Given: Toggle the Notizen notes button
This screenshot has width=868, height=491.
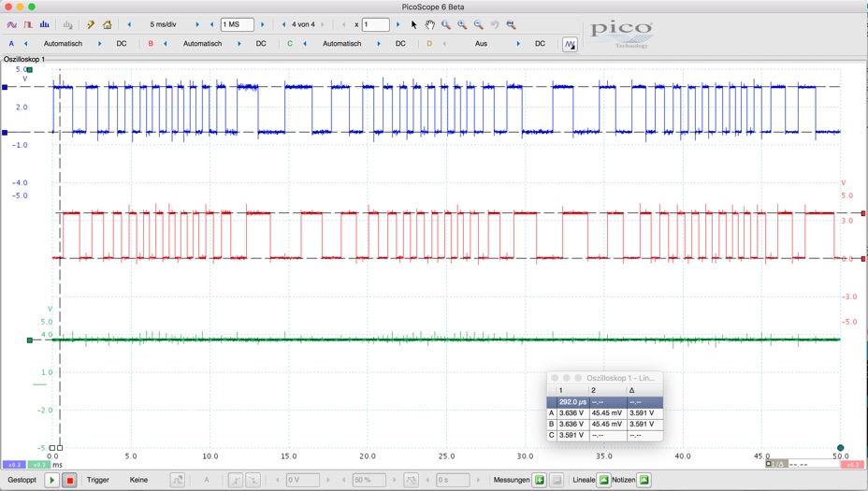Looking at the screenshot, I should tap(644, 480).
